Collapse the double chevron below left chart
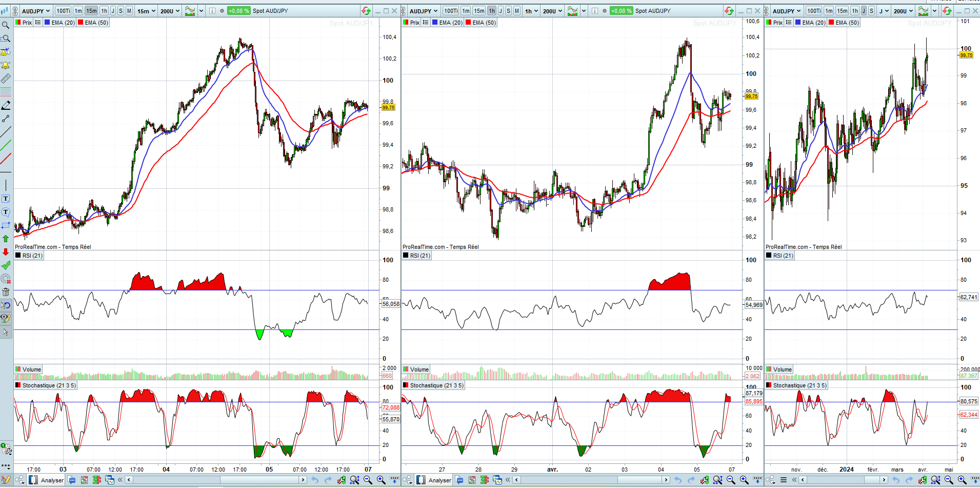 pos(120,480)
